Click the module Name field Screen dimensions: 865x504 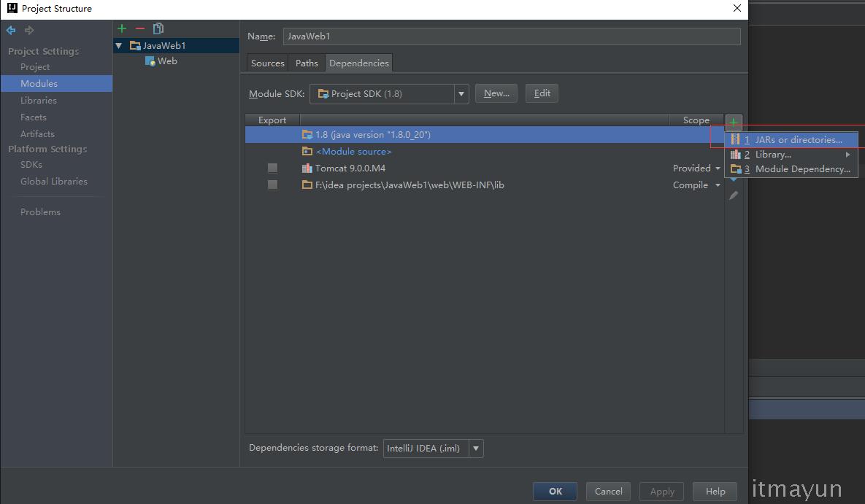pyautogui.click(x=512, y=36)
